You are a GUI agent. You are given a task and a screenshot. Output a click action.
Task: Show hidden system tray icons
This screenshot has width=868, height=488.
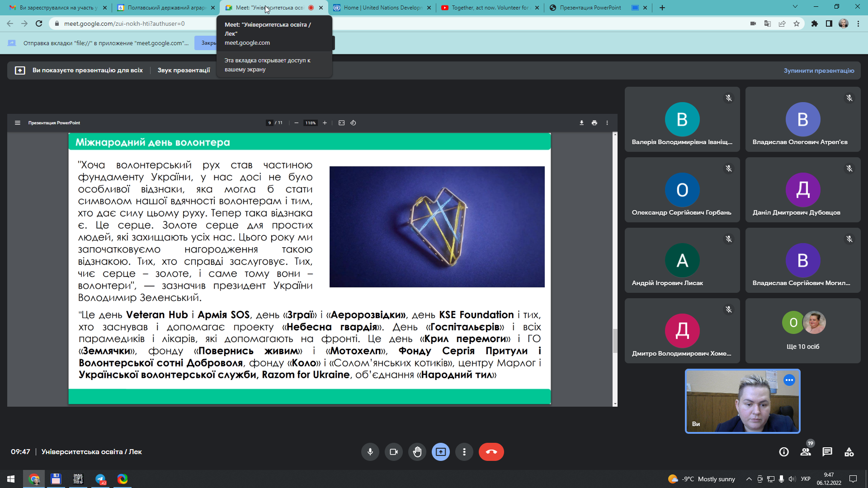tap(749, 479)
